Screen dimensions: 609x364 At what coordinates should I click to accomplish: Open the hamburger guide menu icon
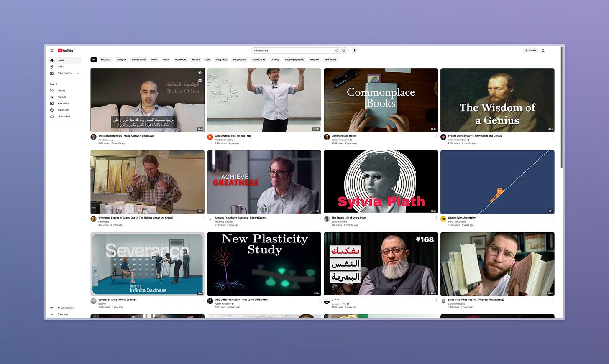point(52,51)
